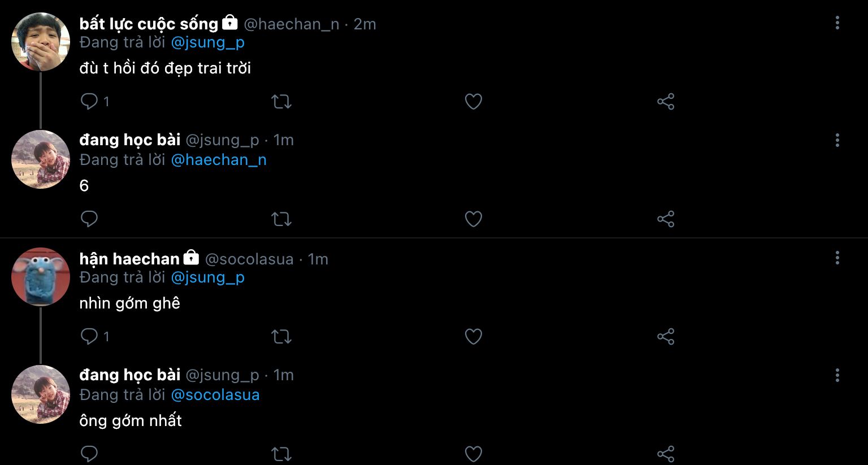Open more options for haechan_n's tweet
Viewport: 868px width, 465px height.
(x=837, y=23)
